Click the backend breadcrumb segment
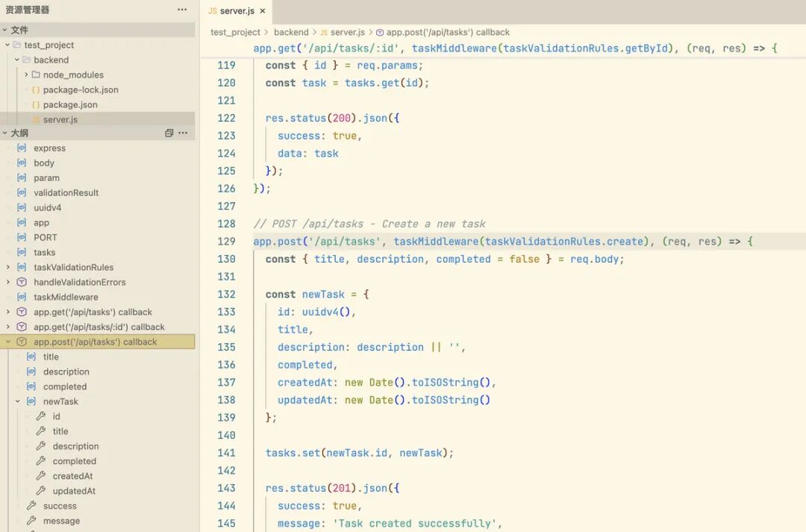806x532 pixels. click(290, 32)
